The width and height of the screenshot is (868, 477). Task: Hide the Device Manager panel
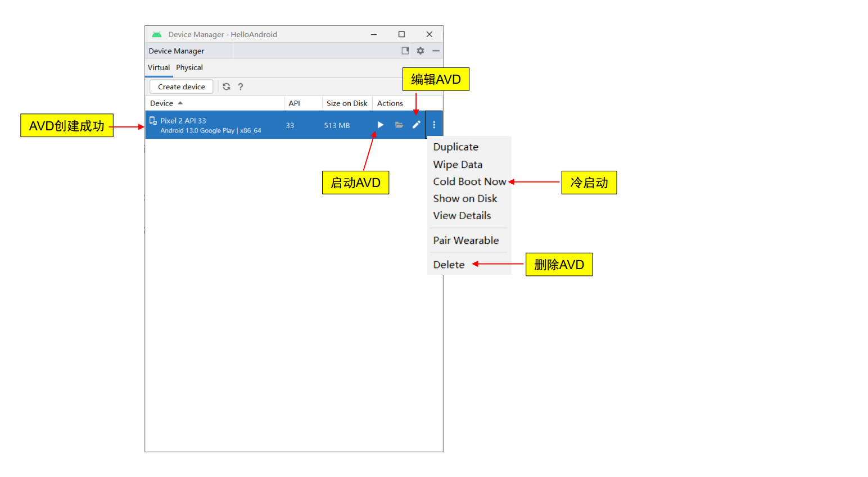[436, 51]
